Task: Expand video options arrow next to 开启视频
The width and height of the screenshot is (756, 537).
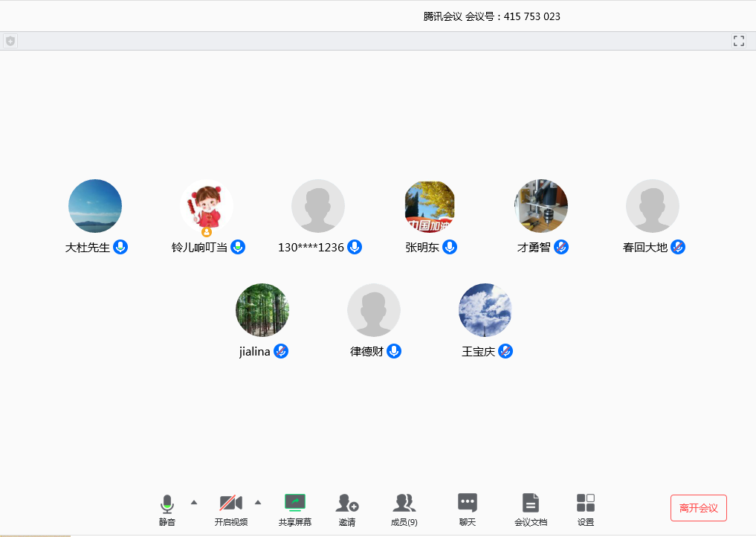Action: click(x=258, y=502)
